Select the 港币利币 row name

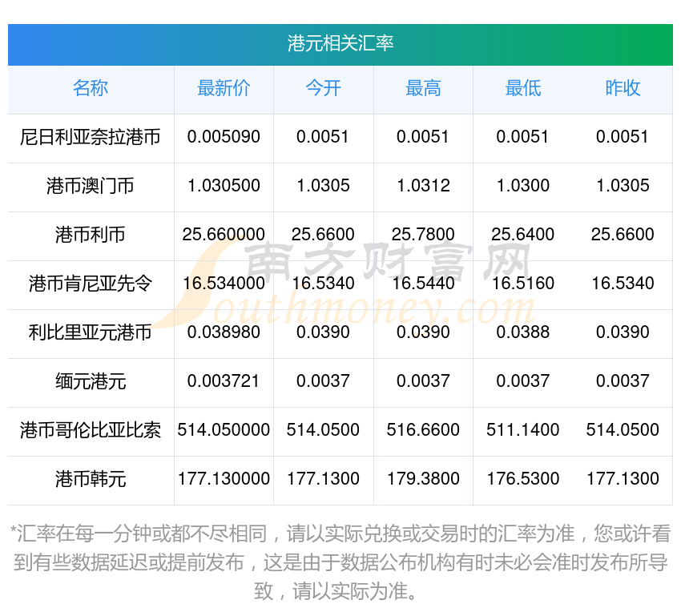click(x=91, y=235)
